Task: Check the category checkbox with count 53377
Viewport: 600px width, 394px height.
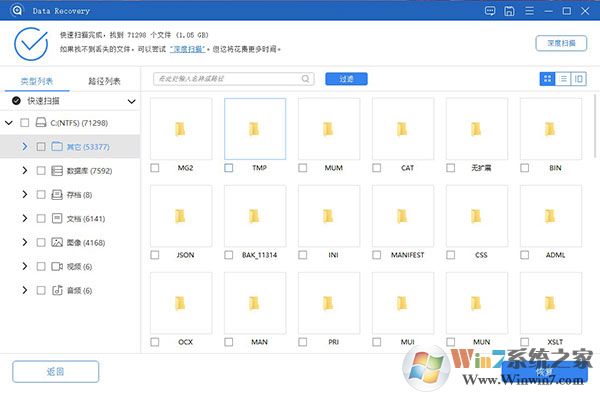Action: point(41,147)
